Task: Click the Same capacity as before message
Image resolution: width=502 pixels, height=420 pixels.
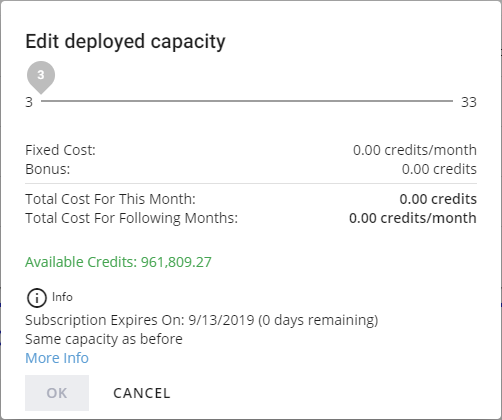Action: (104, 339)
